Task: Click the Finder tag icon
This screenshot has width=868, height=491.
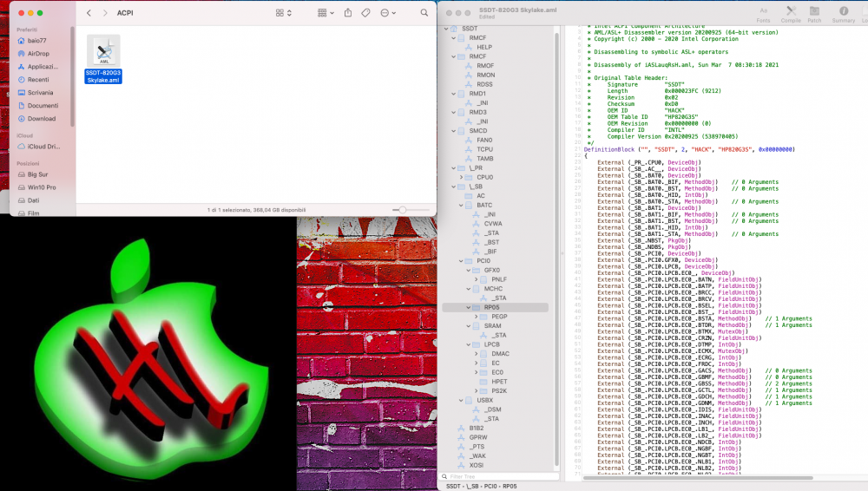Action: (x=366, y=13)
